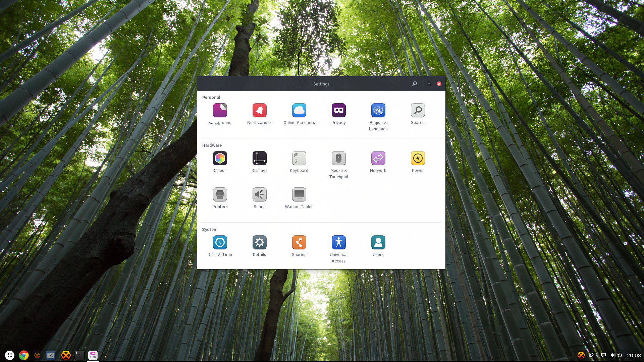This screenshot has height=362, width=644.
Task: Click the 20:08 clock in the tray
Action: [634, 356]
